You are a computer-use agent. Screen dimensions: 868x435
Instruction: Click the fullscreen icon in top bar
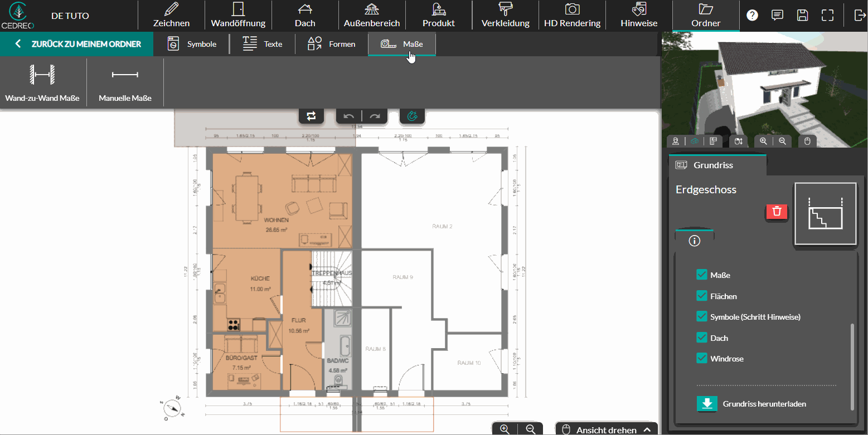(827, 16)
